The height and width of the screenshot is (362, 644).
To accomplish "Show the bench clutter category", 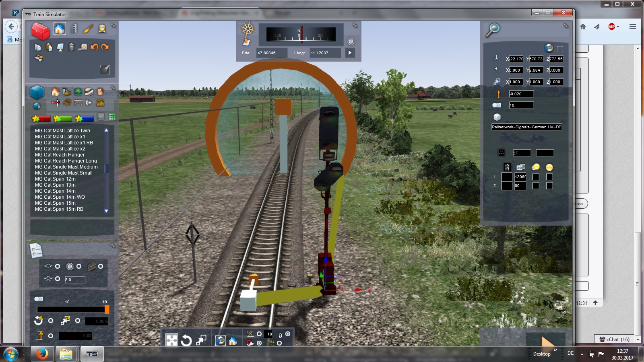I will click(67, 103).
